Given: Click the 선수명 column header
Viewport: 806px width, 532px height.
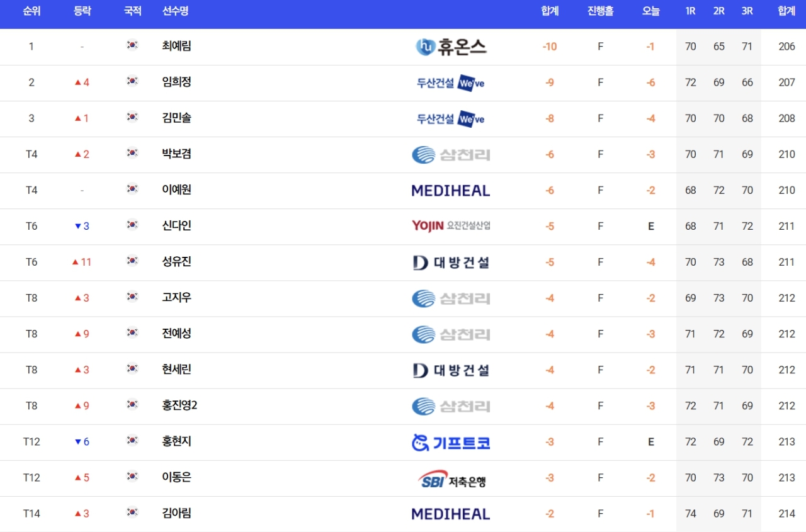Looking at the screenshot, I should [175, 11].
